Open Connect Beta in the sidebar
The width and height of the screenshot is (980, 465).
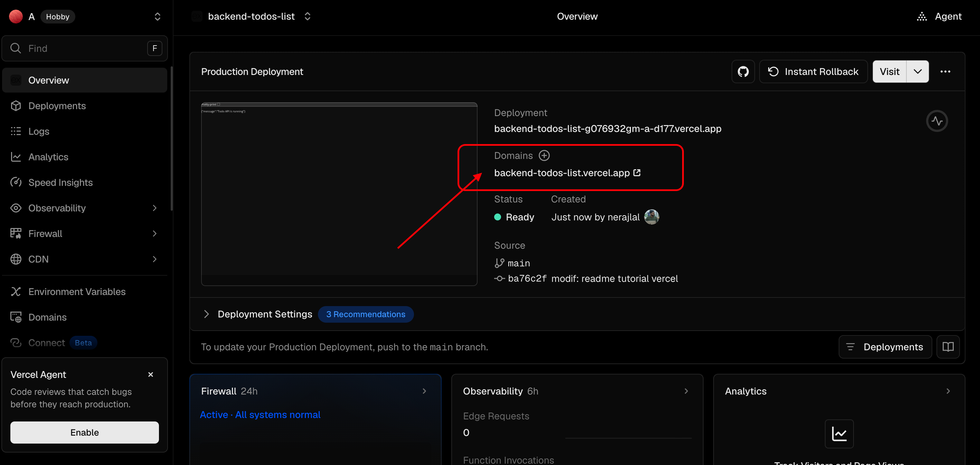(84, 343)
